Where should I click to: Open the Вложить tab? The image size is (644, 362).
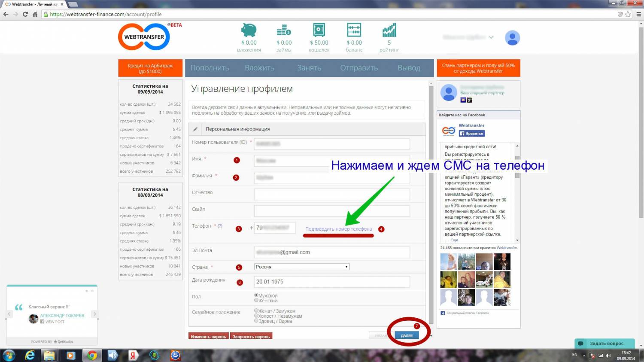[x=259, y=68]
